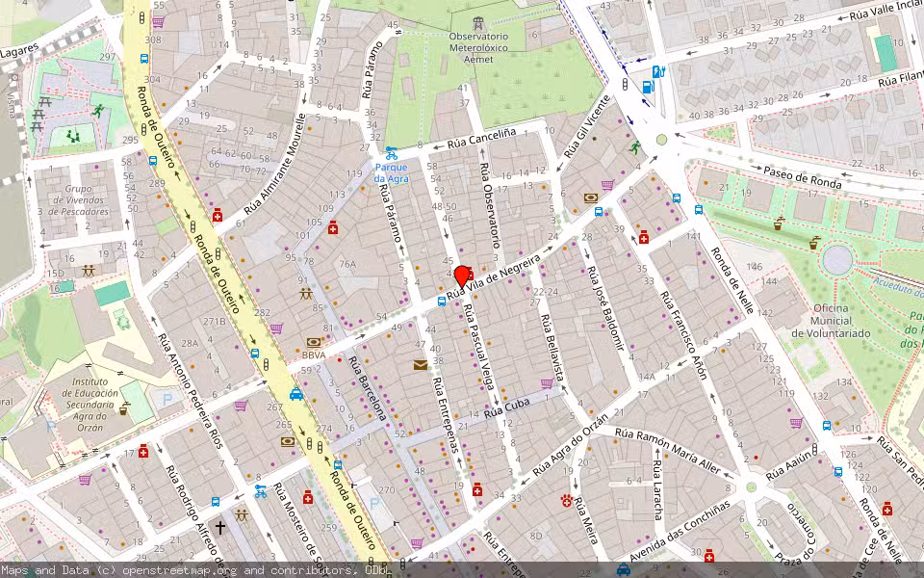Click the shopping cart icon on Rúa Cuba
Screen dimensions: 924x578
[547, 382]
